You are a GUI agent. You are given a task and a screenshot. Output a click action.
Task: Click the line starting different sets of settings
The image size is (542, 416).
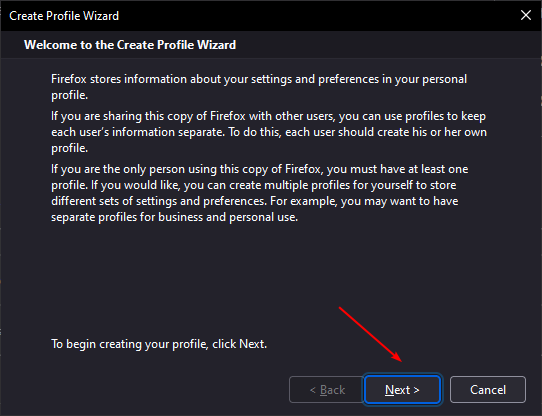click(x=255, y=201)
